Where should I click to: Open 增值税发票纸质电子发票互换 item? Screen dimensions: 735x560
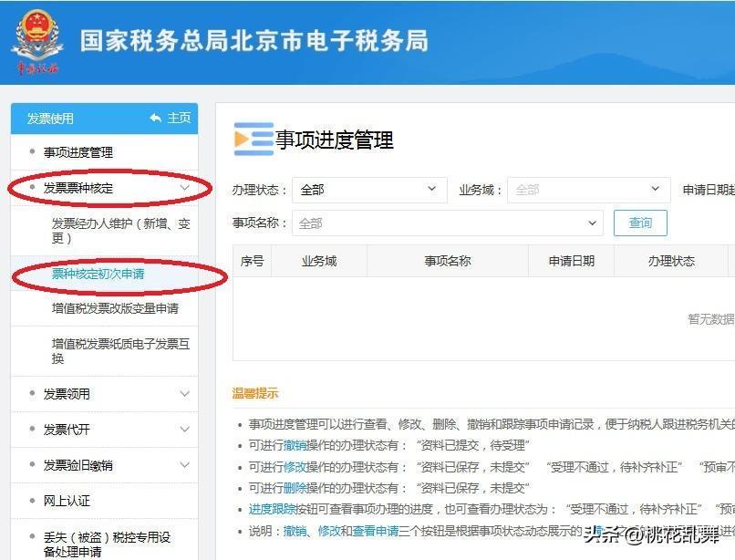[x=120, y=351]
